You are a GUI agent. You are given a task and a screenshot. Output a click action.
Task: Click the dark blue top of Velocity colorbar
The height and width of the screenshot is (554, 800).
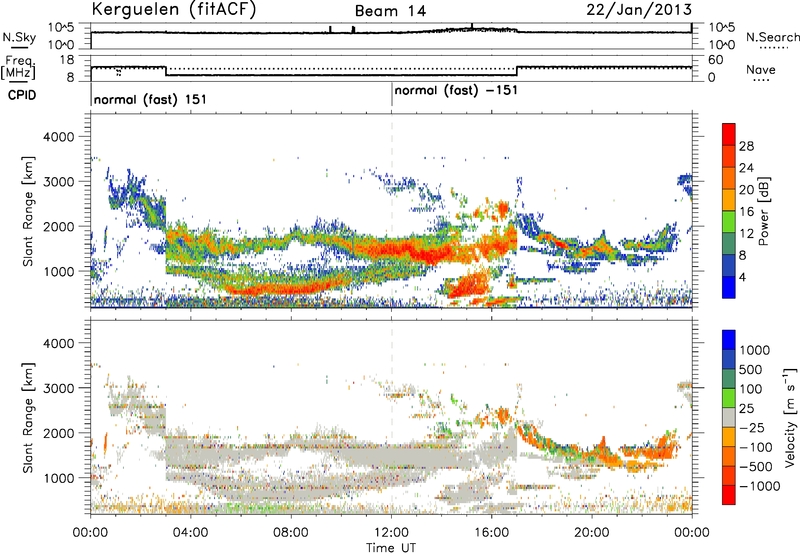729,340
